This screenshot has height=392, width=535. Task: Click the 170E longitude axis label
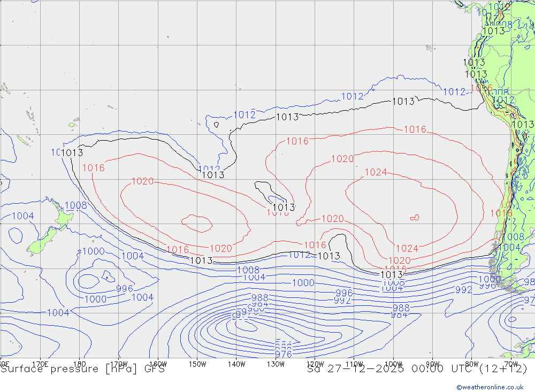pyautogui.click(x=41, y=364)
